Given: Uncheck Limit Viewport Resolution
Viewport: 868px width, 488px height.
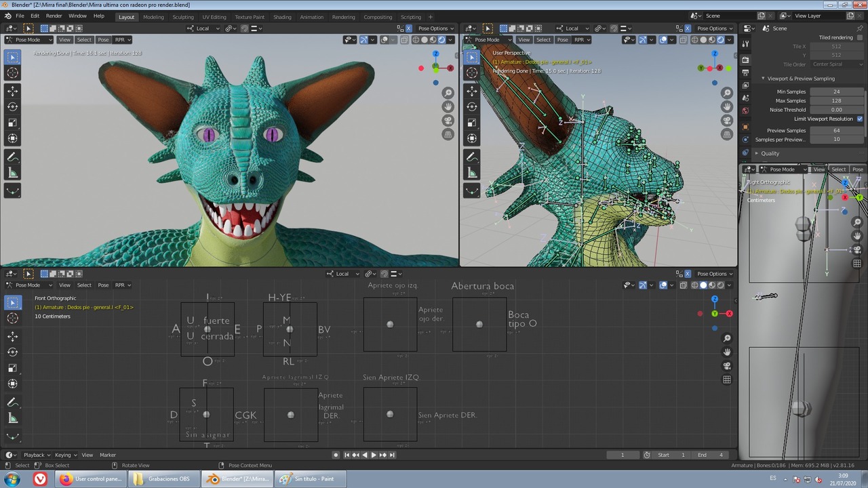Looking at the screenshot, I should [x=860, y=119].
